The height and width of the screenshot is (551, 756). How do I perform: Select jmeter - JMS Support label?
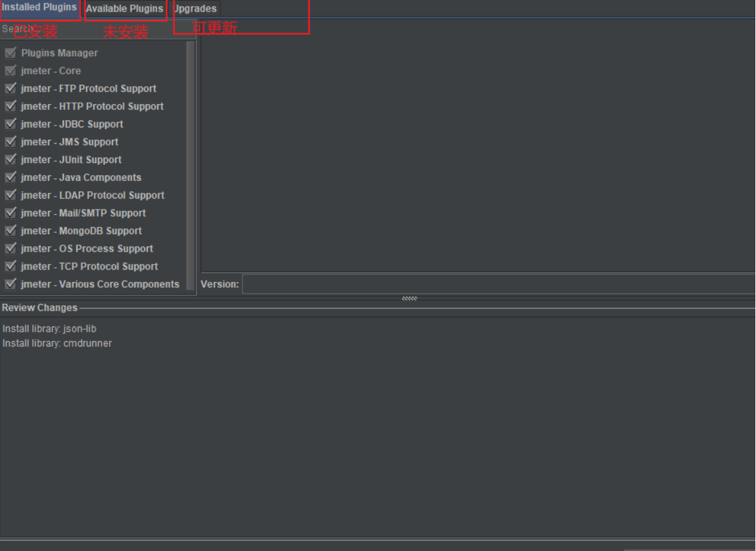(69, 142)
